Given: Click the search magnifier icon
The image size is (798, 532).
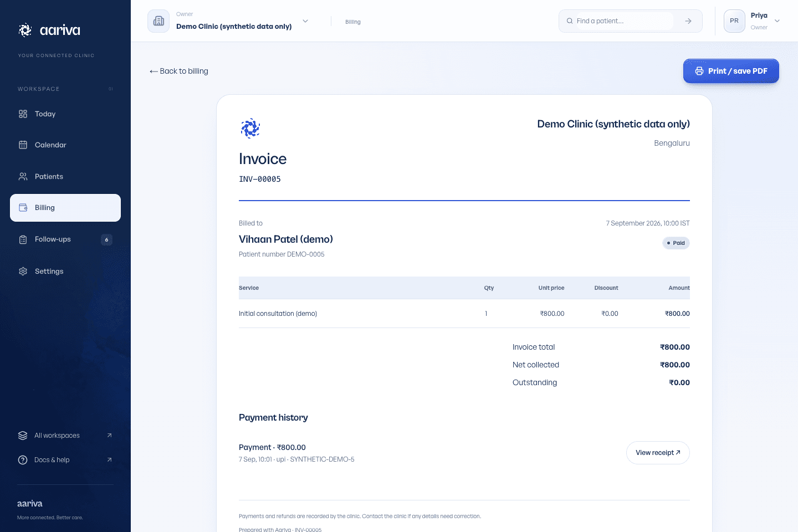Looking at the screenshot, I should pos(570,21).
